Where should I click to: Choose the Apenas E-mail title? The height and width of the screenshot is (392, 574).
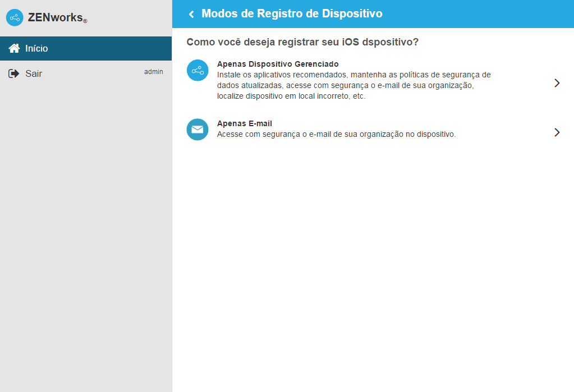tap(245, 124)
